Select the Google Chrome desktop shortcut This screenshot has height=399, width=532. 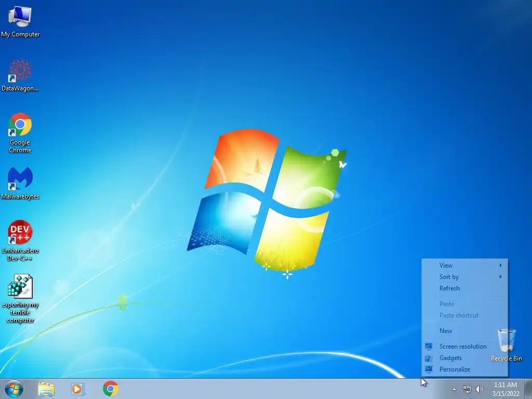point(20,133)
